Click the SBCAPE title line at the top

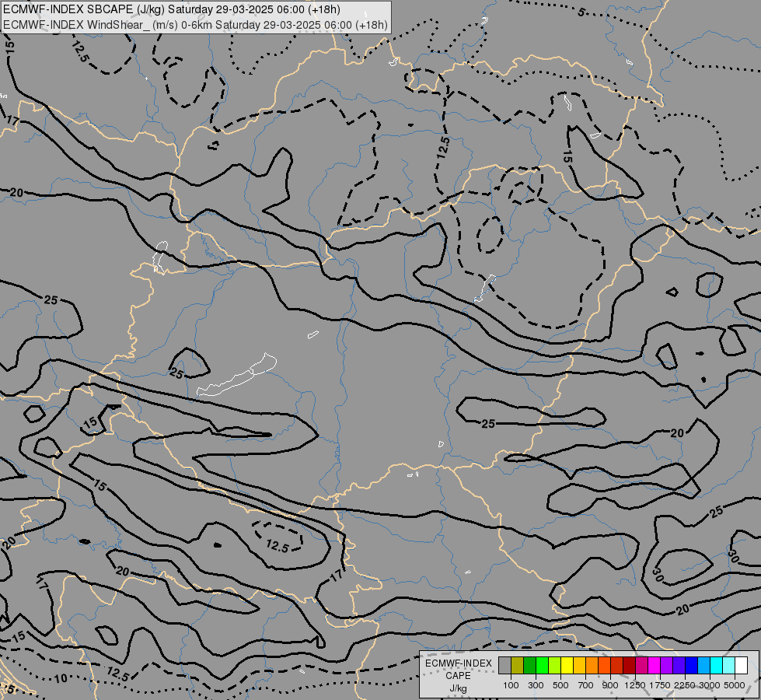click(x=171, y=9)
